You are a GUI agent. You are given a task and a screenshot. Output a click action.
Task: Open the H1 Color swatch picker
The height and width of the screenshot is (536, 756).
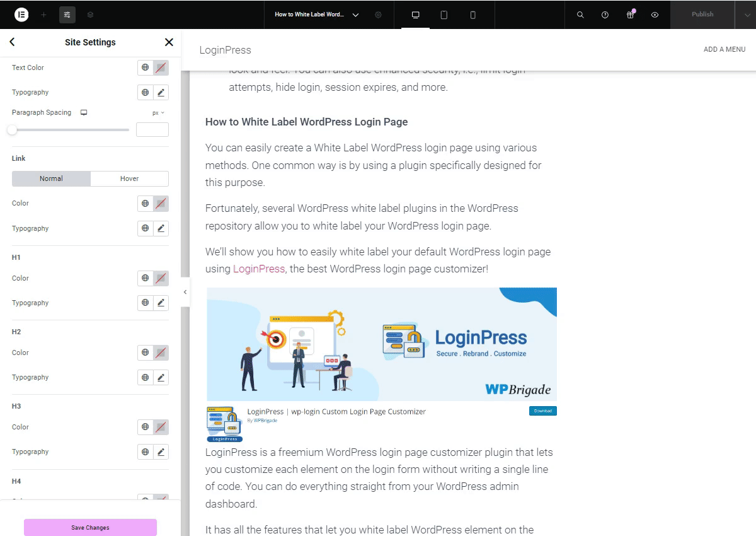pyautogui.click(x=161, y=278)
